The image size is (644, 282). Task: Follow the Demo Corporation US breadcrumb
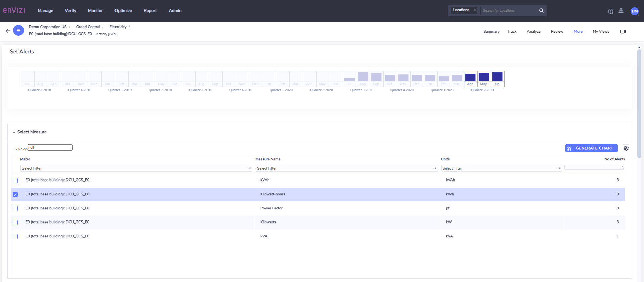[48, 27]
